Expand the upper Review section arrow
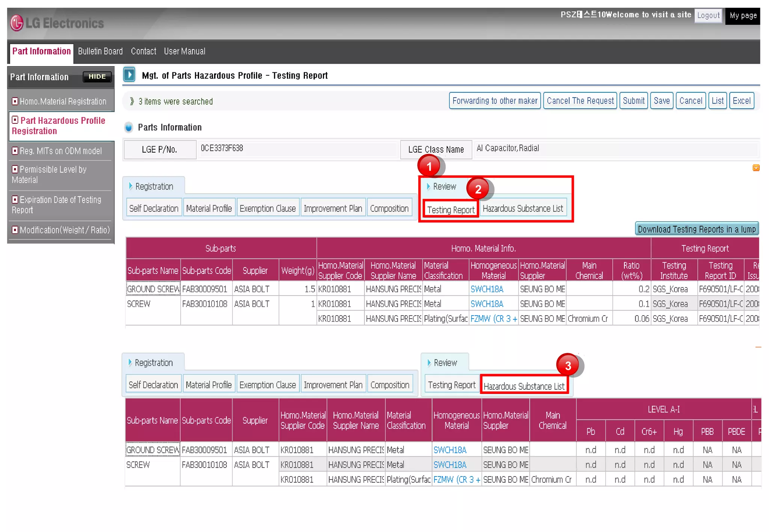Image resolution: width=769 pixels, height=532 pixels. click(x=428, y=186)
